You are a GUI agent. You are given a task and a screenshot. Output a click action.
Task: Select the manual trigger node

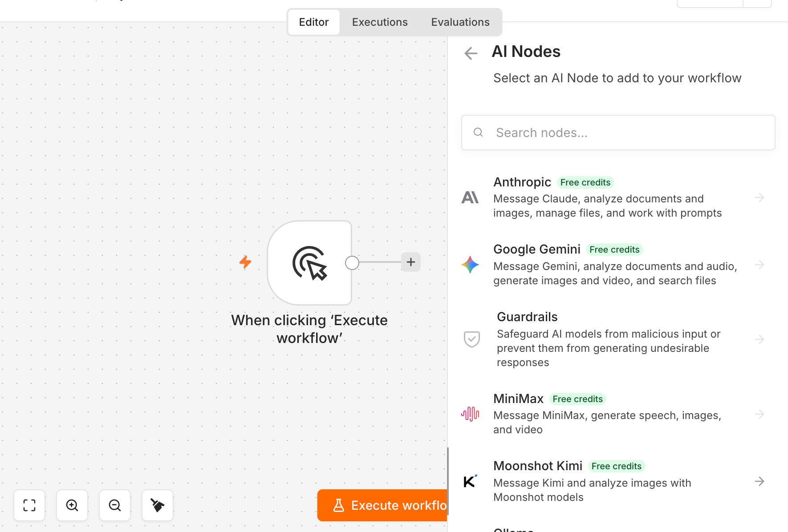309,263
